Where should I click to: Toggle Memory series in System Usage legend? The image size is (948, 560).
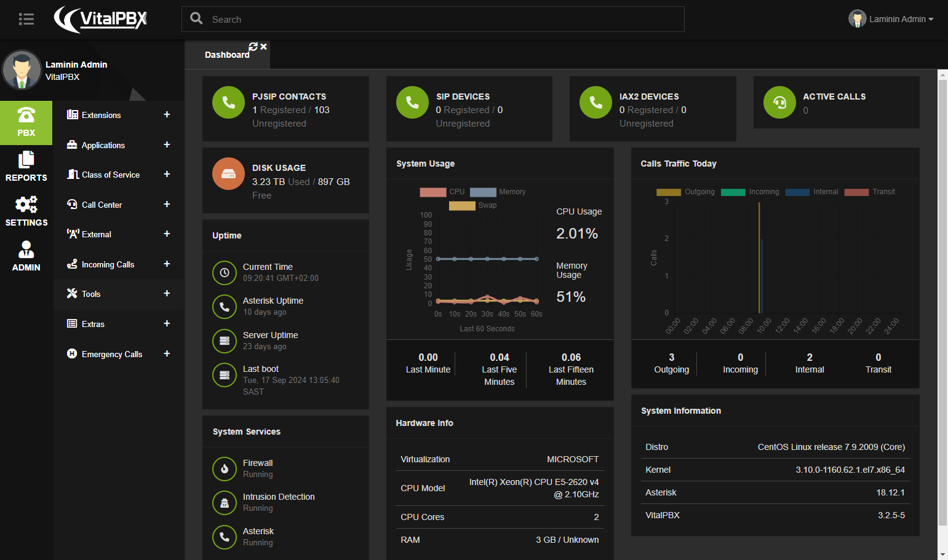tap(498, 192)
